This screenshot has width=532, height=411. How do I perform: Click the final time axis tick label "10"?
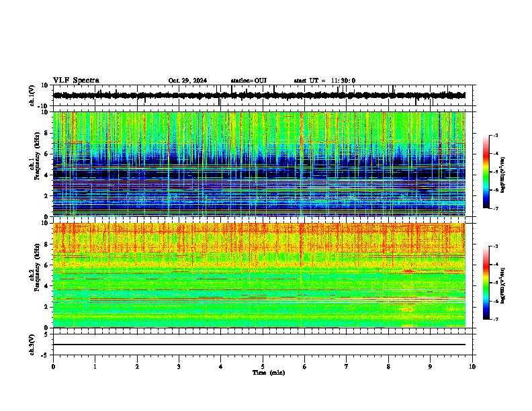472,367
